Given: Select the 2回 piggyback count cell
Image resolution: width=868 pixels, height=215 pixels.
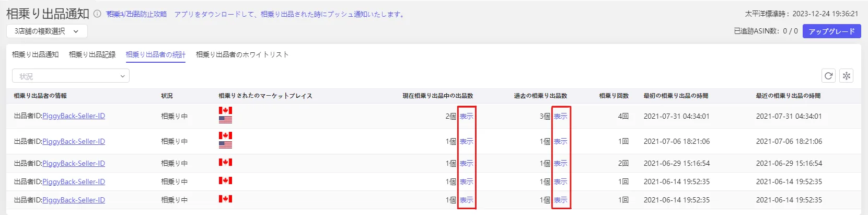Looking at the screenshot, I should [623, 163].
